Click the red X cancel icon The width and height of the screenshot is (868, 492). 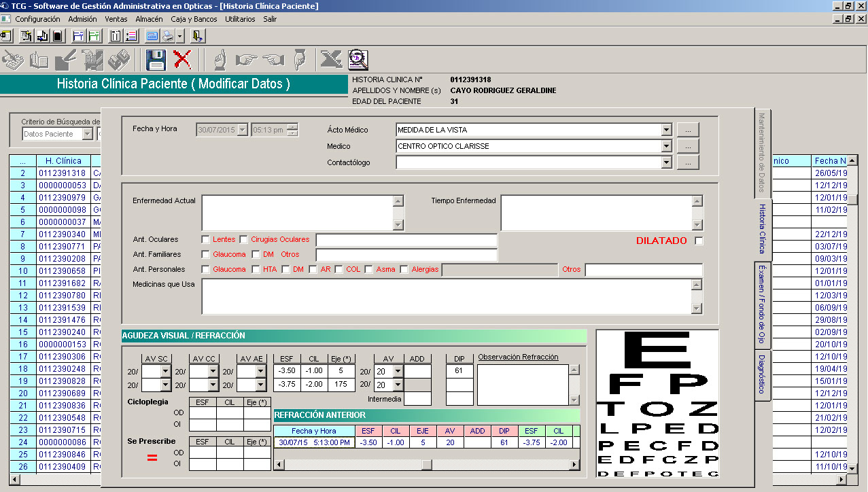pos(182,60)
